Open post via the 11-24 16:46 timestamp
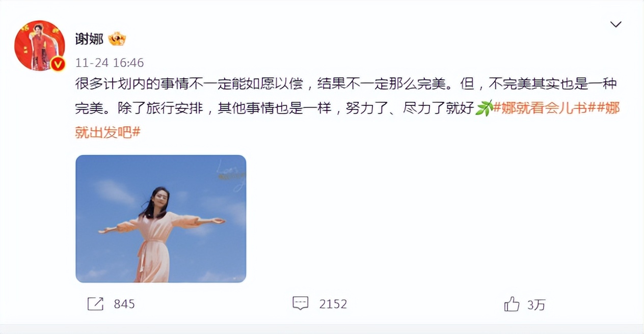Image resolution: width=644 pixels, height=334 pixels. click(x=110, y=63)
